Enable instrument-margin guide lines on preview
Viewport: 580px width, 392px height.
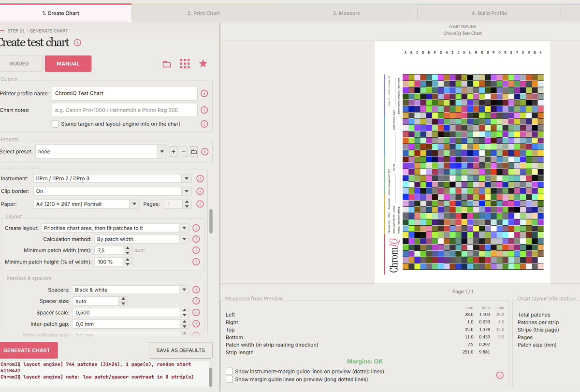pos(229,372)
